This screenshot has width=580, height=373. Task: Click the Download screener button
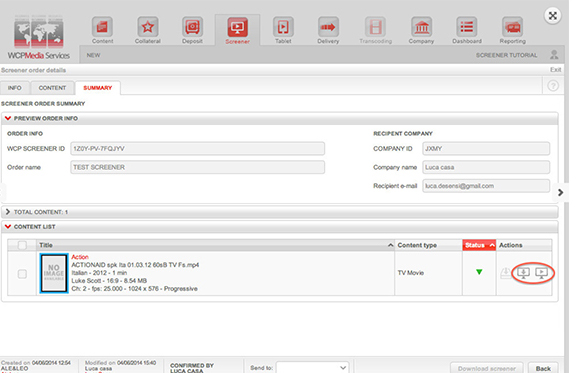tap(486, 368)
